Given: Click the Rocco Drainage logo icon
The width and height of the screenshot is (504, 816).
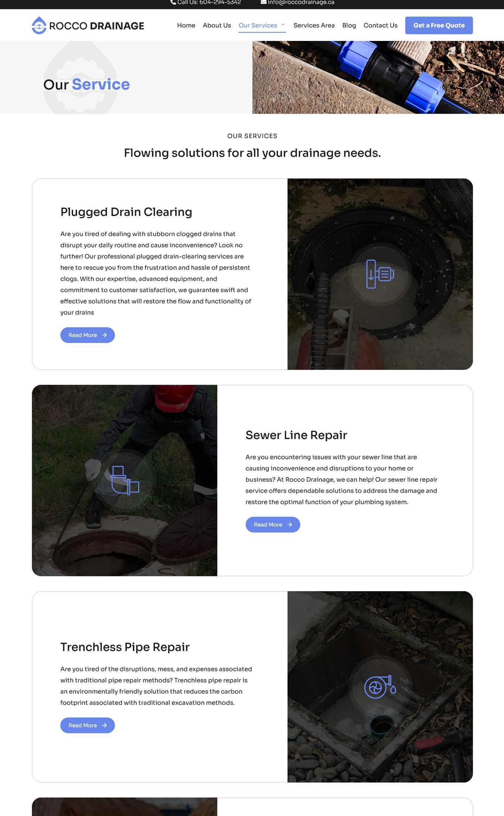Looking at the screenshot, I should tap(39, 25).
